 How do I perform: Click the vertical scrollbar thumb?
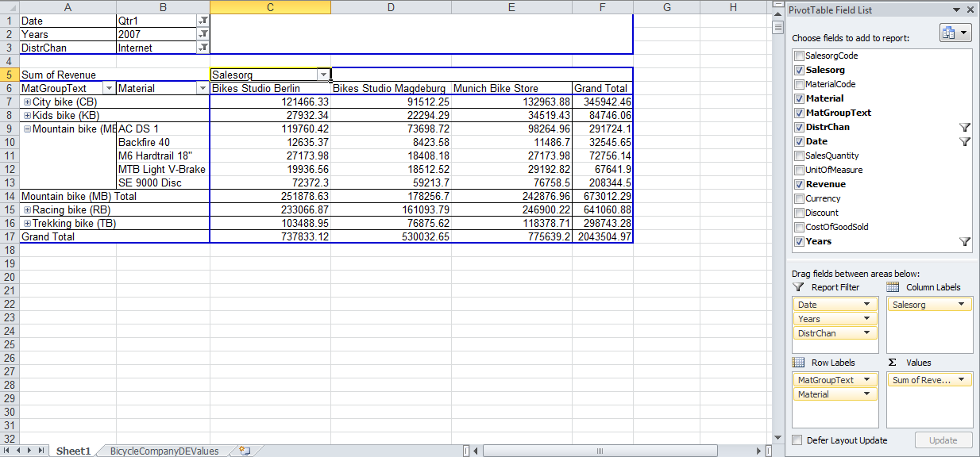(x=778, y=29)
